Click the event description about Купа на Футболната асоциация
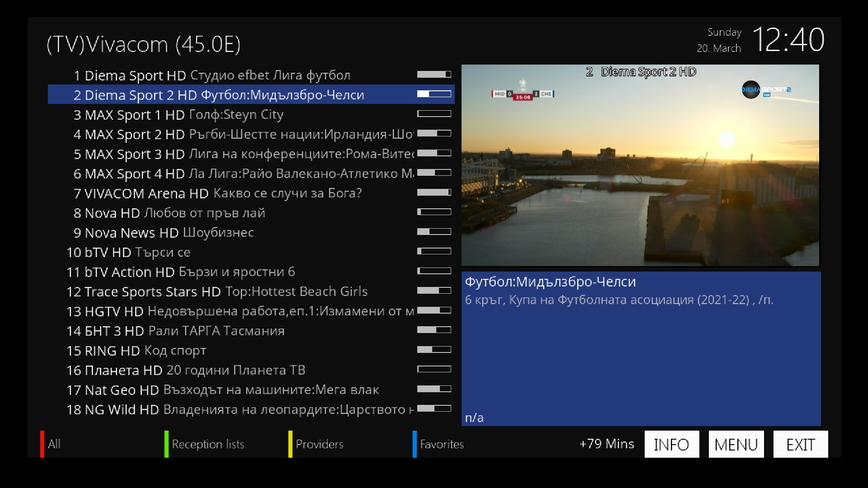This screenshot has width=868, height=488. [619, 300]
